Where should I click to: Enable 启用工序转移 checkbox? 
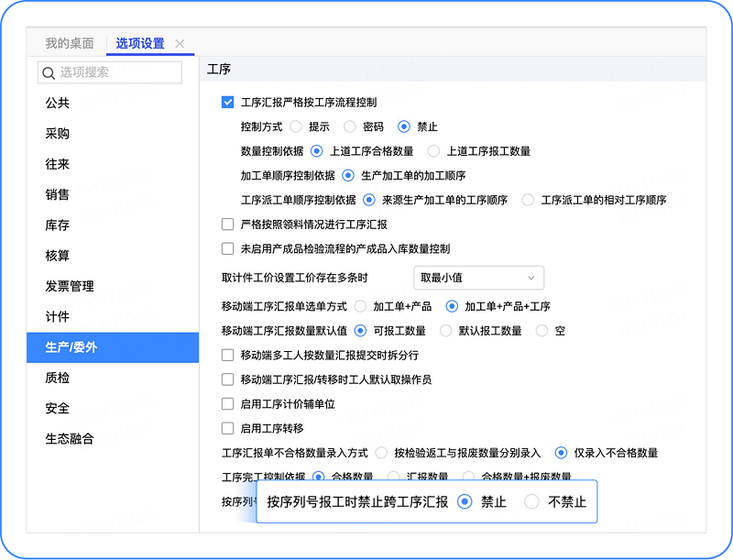pyautogui.click(x=227, y=428)
